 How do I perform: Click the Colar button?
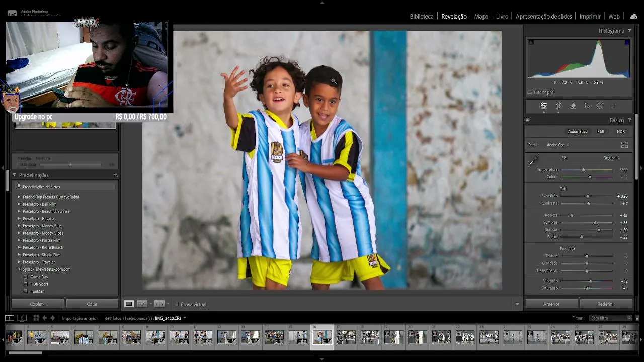92,304
